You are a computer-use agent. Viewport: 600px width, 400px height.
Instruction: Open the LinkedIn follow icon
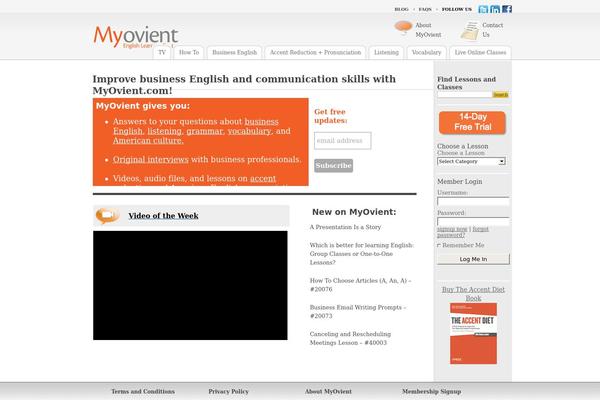coord(495,9)
